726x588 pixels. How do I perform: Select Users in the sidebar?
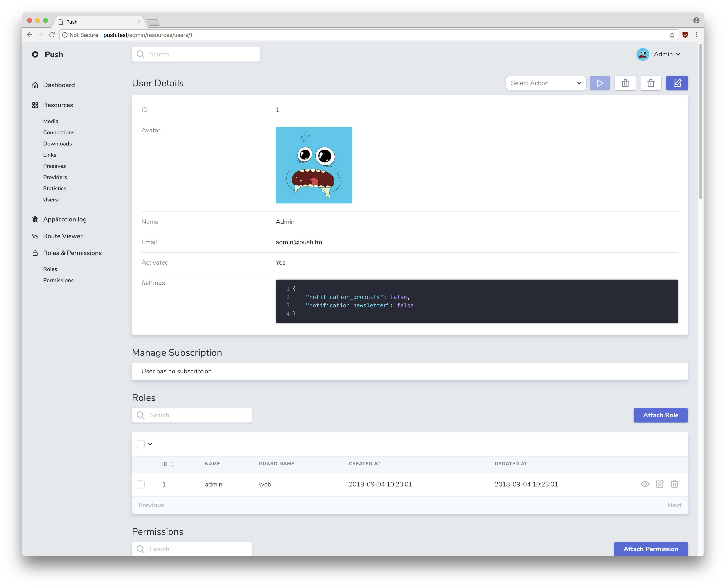[x=51, y=199]
